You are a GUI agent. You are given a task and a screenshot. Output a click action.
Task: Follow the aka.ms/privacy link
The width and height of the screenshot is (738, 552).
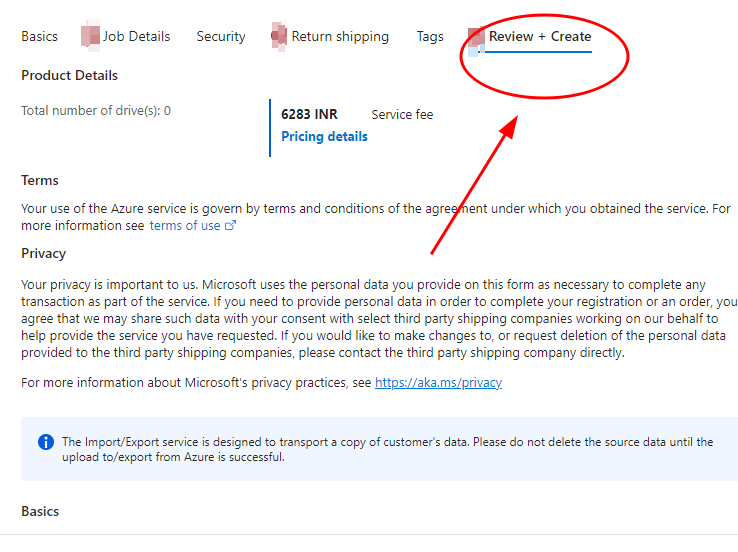[x=438, y=382]
